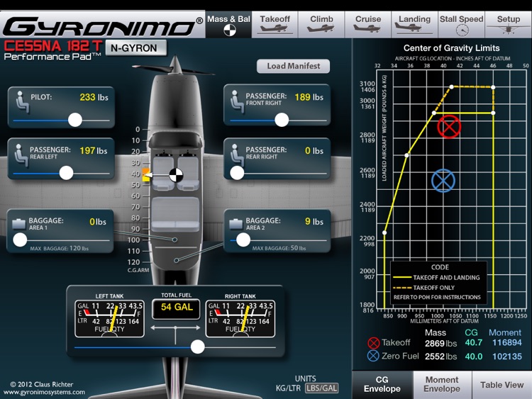Click the left tank fuel gauge
532x399 pixels.
[x=109, y=319]
